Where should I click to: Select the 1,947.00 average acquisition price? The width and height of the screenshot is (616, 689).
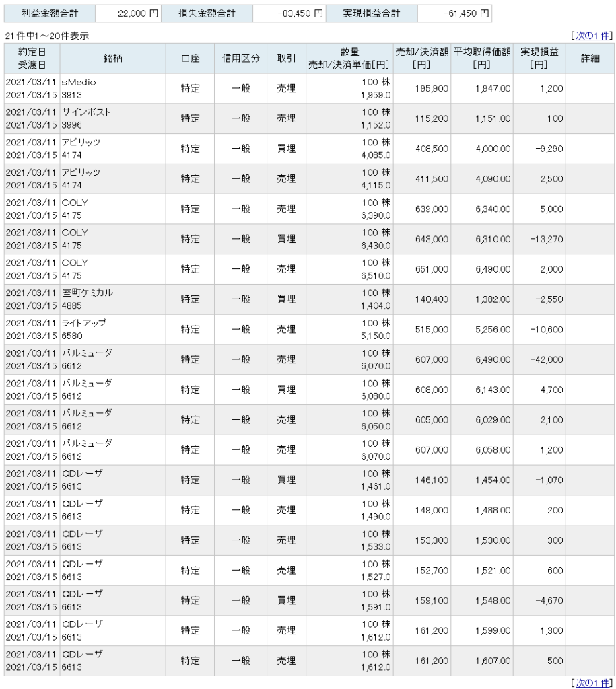pos(493,89)
